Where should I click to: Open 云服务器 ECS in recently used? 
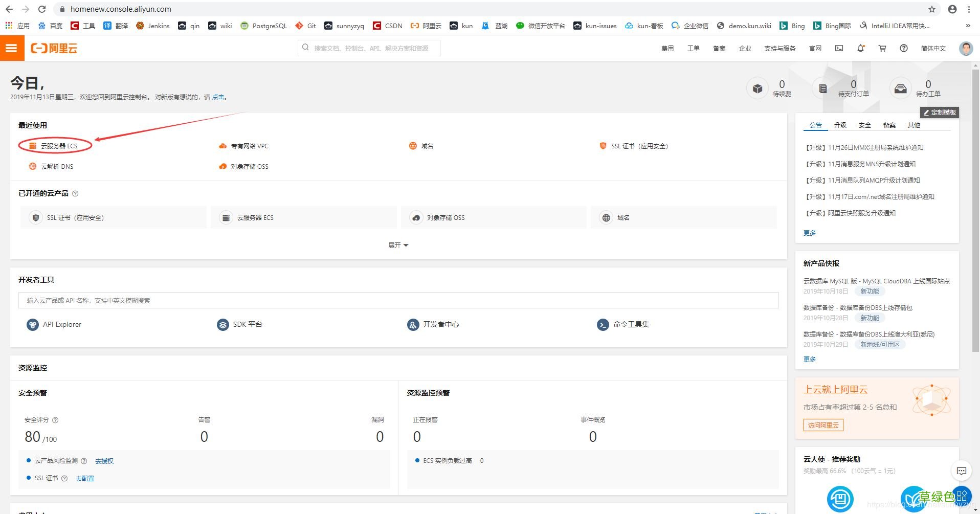click(x=53, y=146)
